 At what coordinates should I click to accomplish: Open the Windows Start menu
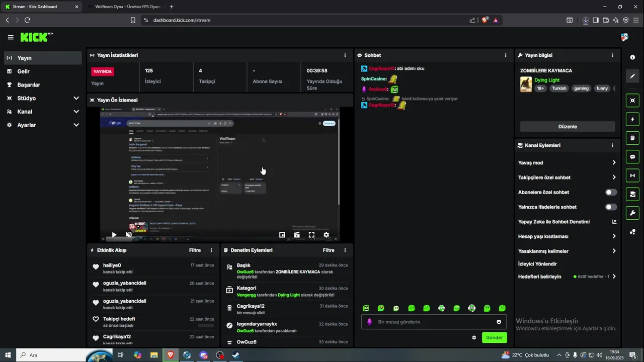(8, 355)
